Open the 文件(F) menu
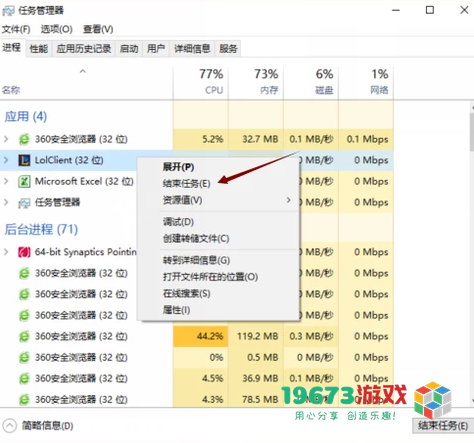This screenshot has height=443, width=474. click(16, 29)
